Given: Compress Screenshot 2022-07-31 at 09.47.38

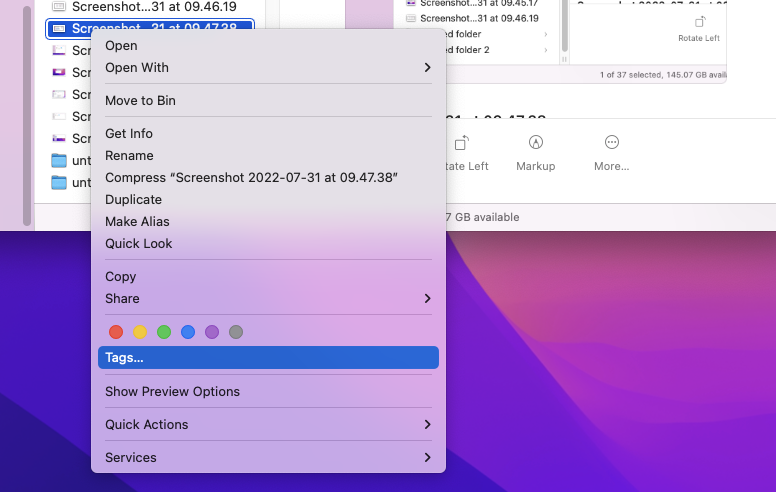Looking at the screenshot, I should pos(268,178).
